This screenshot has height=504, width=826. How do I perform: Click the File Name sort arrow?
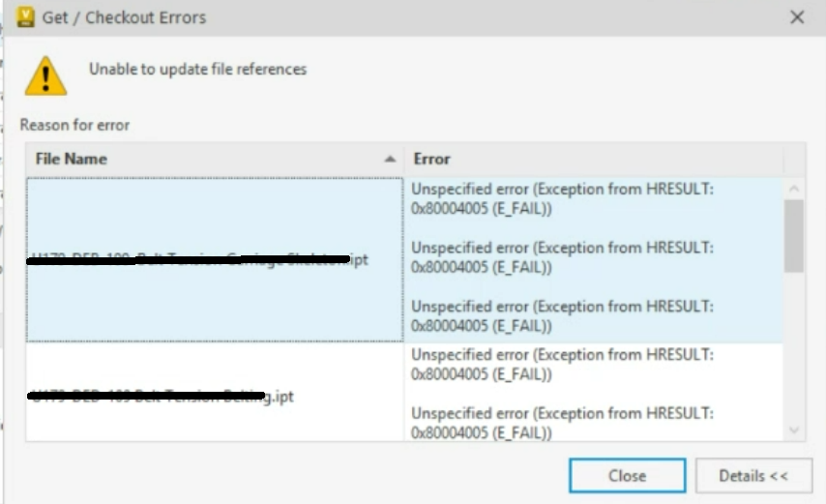tap(390, 159)
